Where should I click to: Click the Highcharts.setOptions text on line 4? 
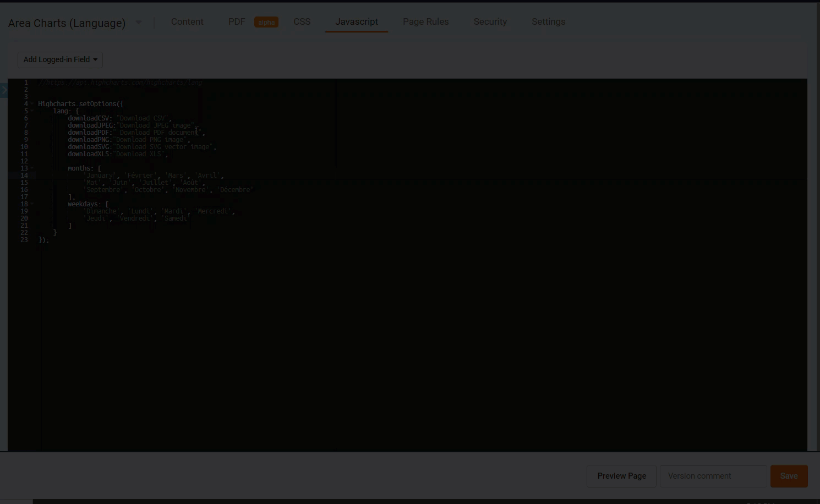77,104
